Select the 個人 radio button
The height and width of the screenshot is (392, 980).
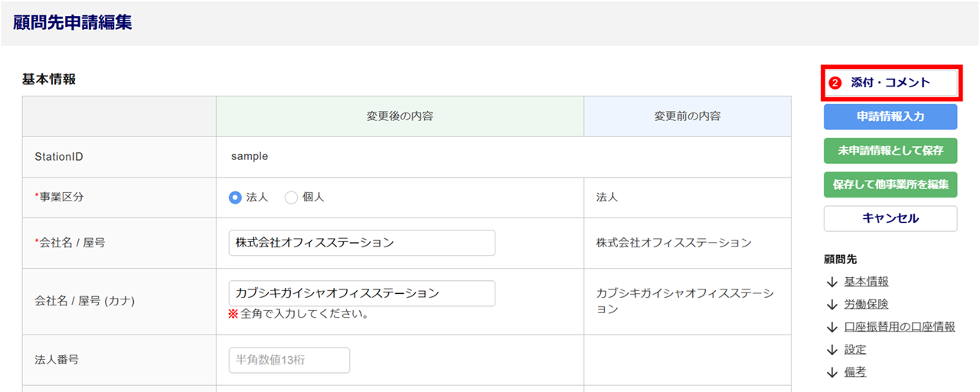[x=292, y=198]
